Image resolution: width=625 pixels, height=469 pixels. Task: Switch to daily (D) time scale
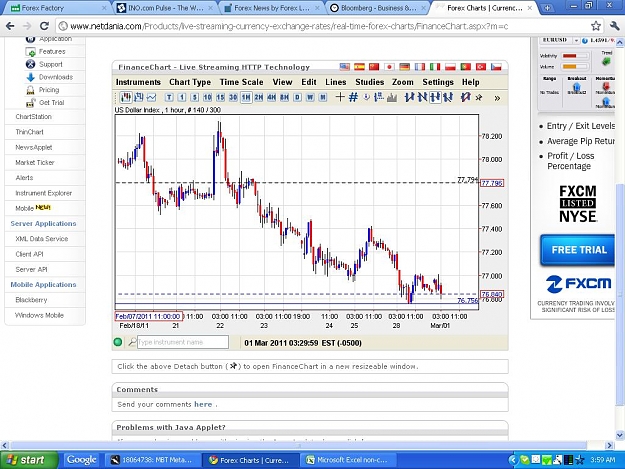pyautogui.click(x=297, y=98)
